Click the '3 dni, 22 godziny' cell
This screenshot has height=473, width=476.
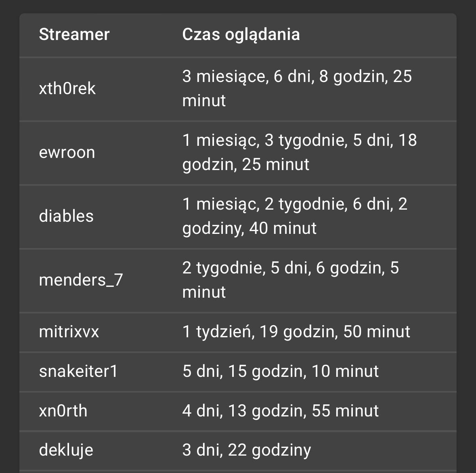[246, 450]
